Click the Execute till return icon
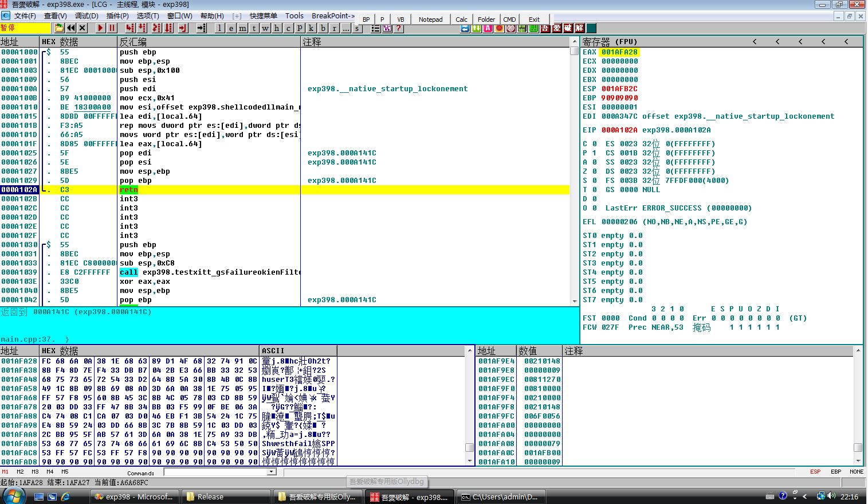The width and height of the screenshot is (868, 504). click(183, 28)
